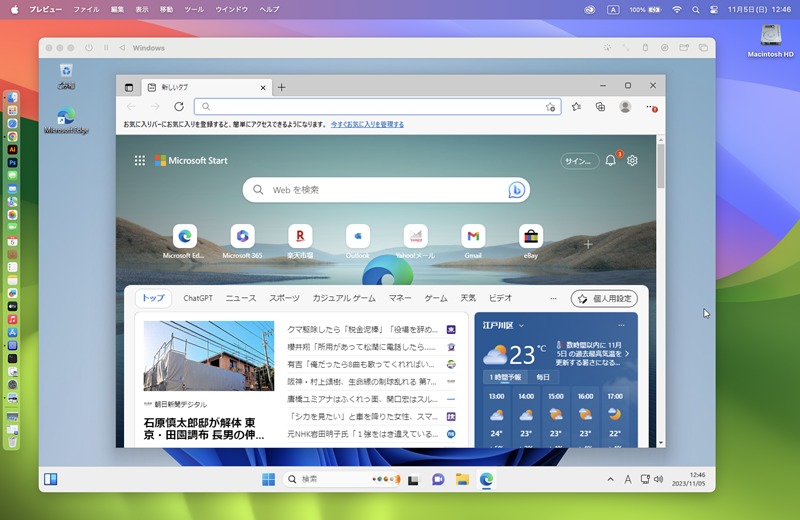
Task: Click the VM window pause icon
Action: [106, 47]
